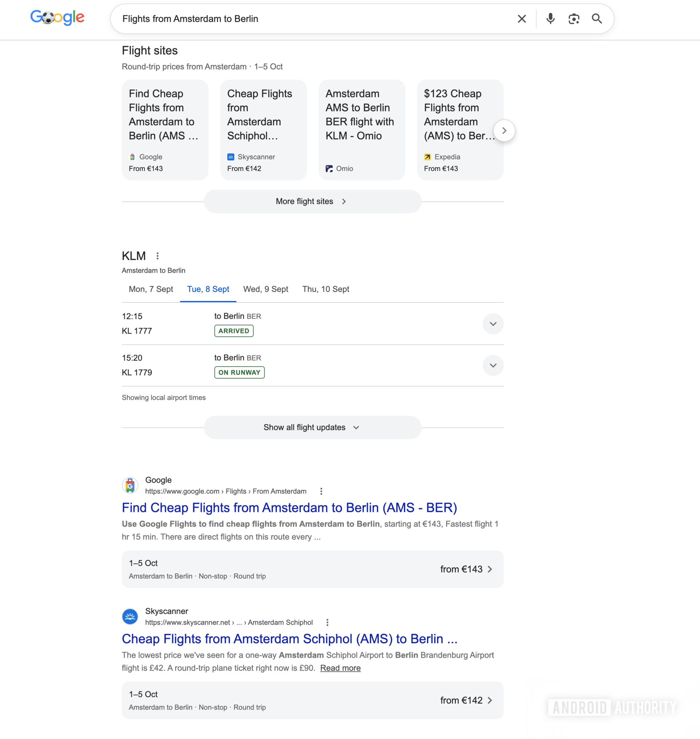Open three-dot menu for Google result
700x739 pixels.
321,491
